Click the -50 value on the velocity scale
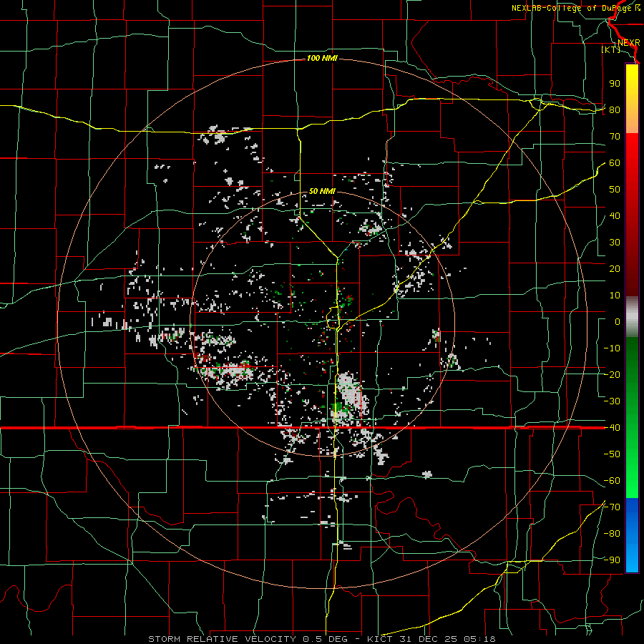 tap(612, 454)
